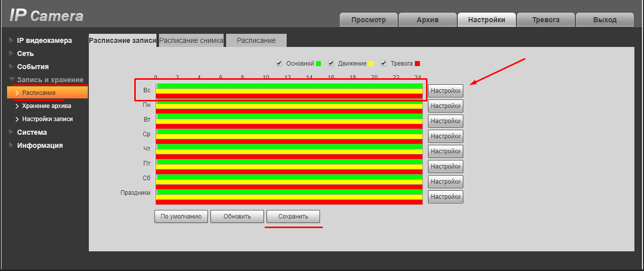Select Расписание in the sidebar
The image size is (644, 271).
click(x=47, y=93)
